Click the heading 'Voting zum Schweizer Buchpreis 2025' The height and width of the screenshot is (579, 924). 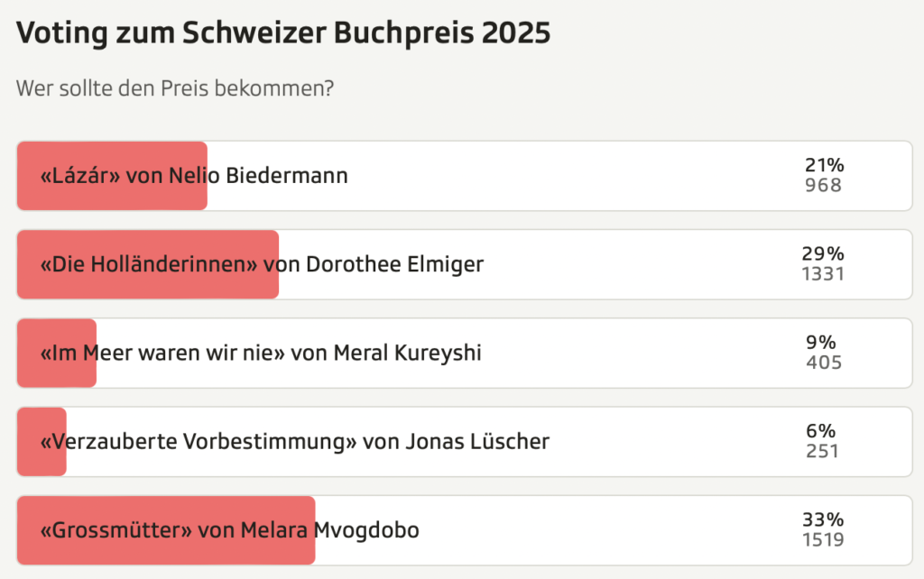point(283,33)
